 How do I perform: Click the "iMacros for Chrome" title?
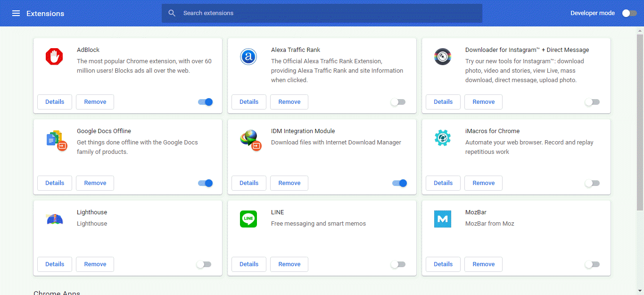492,131
